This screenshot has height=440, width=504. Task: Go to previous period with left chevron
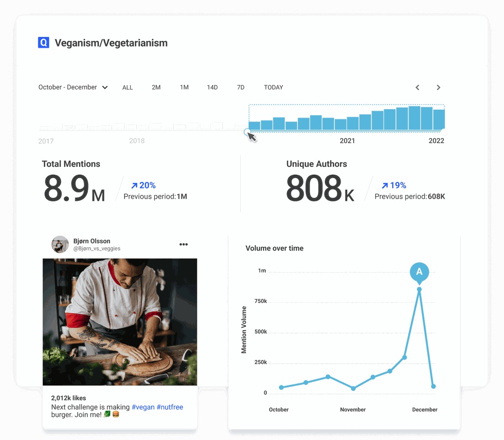point(417,88)
